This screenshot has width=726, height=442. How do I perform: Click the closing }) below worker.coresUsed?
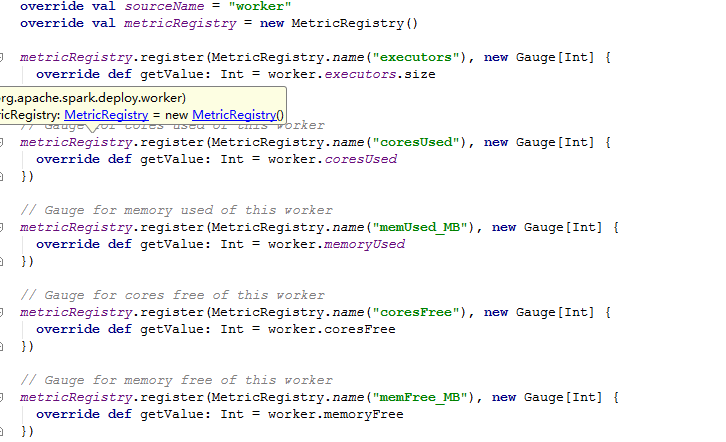[27, 176]
